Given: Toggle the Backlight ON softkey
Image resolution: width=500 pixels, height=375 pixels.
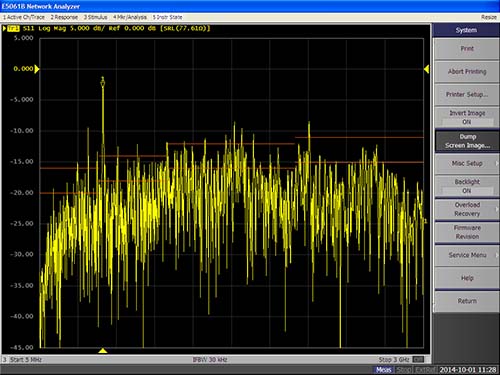Looking at the screenshot, I should click(467, 187).
